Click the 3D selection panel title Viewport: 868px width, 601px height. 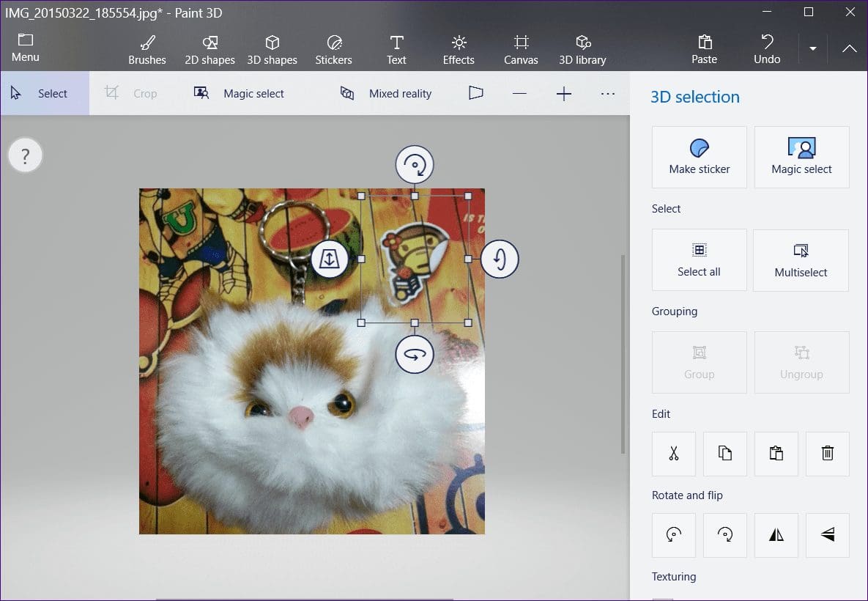(694, 97)
